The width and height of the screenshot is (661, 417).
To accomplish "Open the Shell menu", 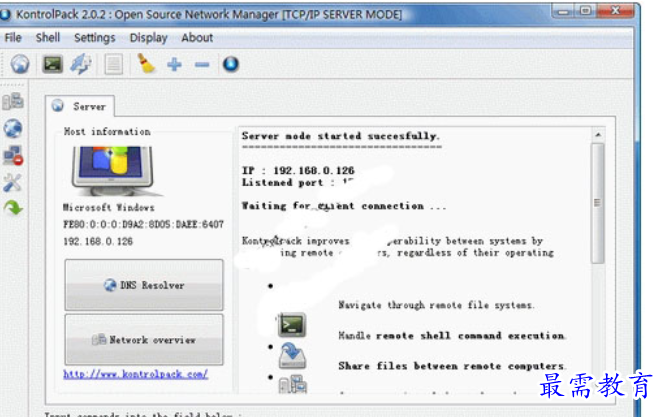I will click(x=48, y=38).
